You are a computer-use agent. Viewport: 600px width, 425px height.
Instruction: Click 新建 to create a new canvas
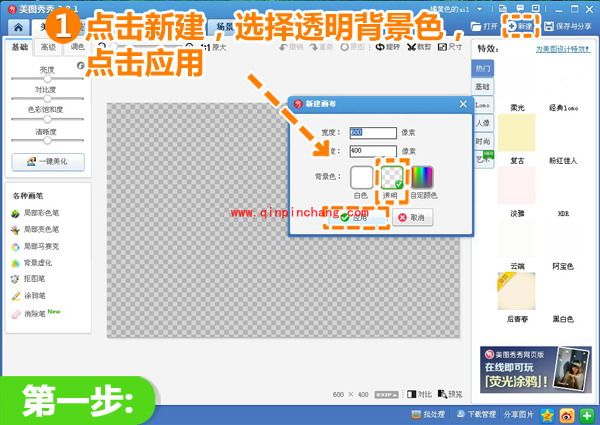click(x=521, y=26)
